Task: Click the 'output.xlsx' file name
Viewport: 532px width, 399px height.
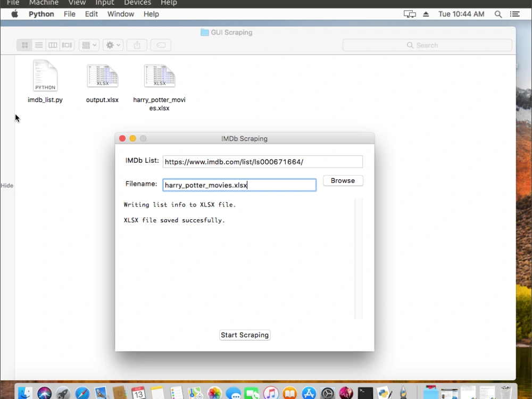Action: [x=102, y=100]
